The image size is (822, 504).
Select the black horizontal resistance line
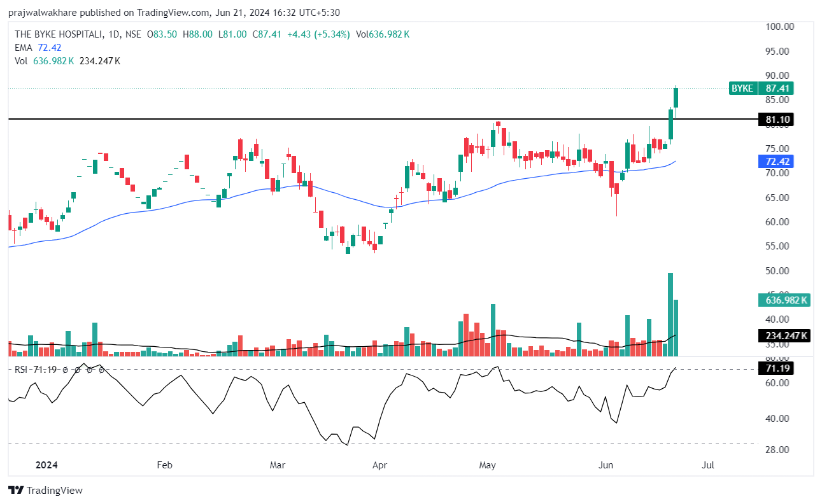click(318, 119)
